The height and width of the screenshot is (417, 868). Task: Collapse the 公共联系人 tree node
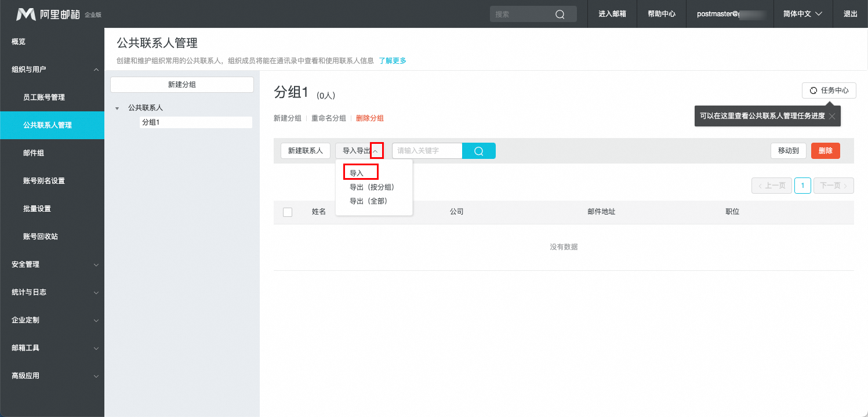pyautogui.click(x=118, y=108)
